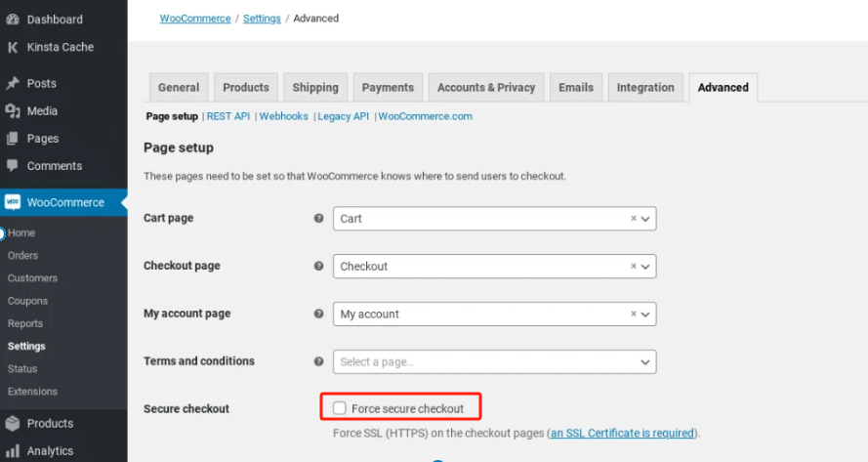Click the Media library icon
This screenshot has height=462, width=868.
(13, 111)
